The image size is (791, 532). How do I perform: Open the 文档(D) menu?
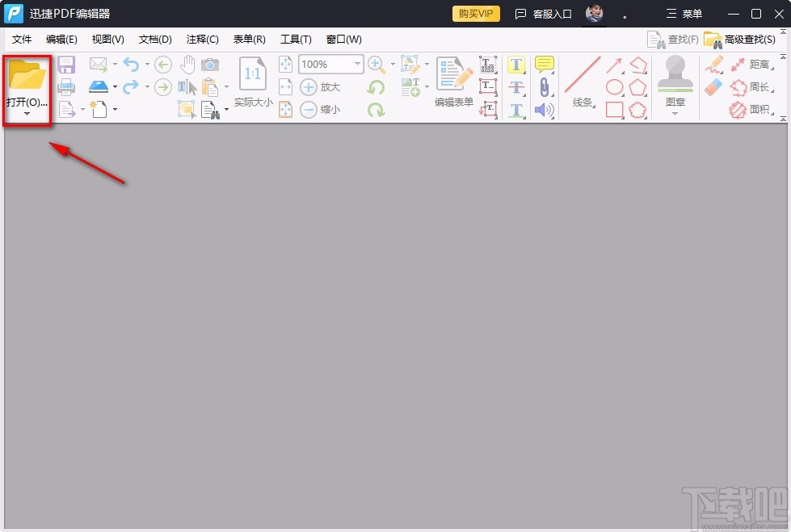click(154, 39)
